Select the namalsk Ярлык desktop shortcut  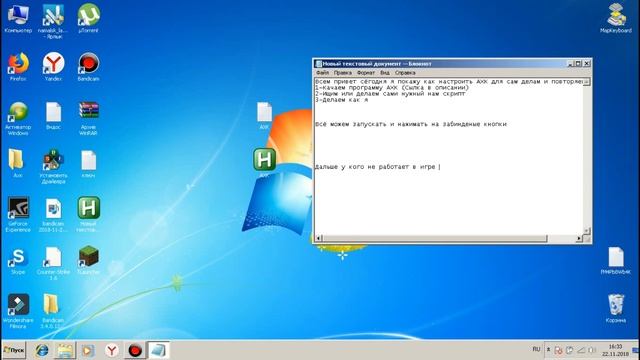pos(53,21)
